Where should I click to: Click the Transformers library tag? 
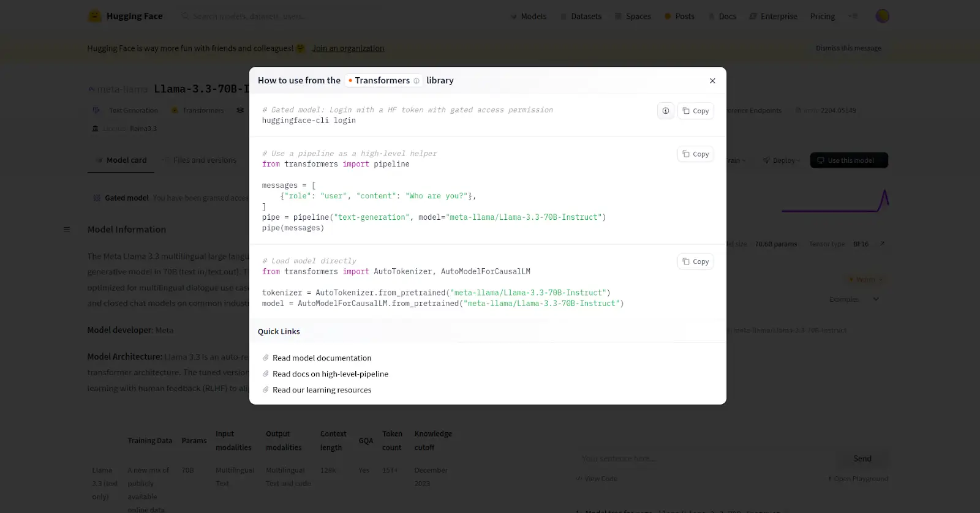198,111
